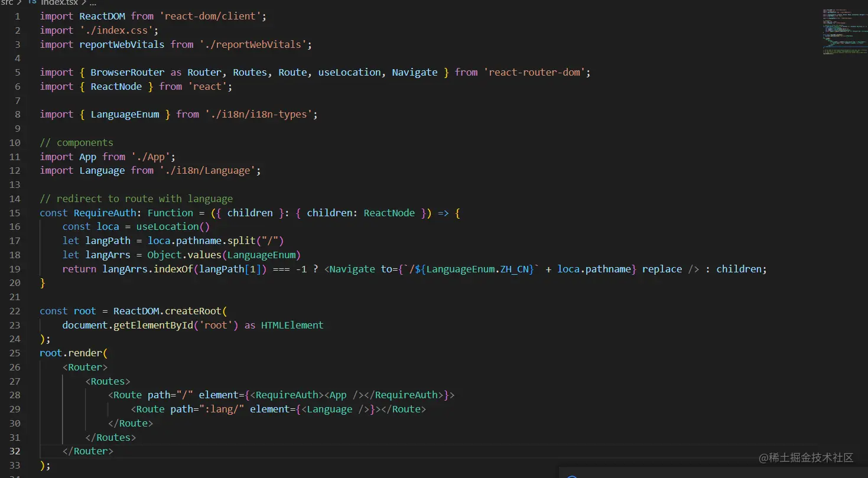Click line number 5 in the gutter
The image size is (868, 478).
pyautogui.click(x=18, y=72)
